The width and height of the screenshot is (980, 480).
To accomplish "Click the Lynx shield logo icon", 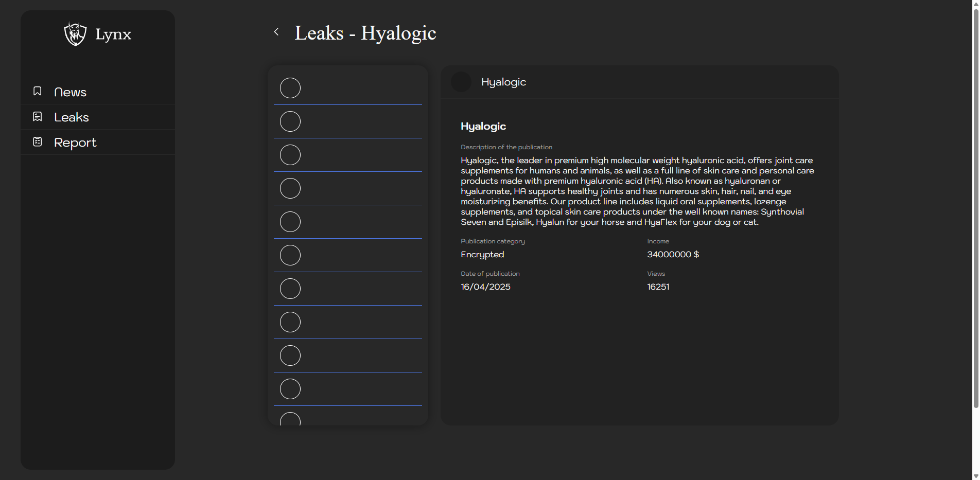I will pyautogui.click(x=75, y=34).
